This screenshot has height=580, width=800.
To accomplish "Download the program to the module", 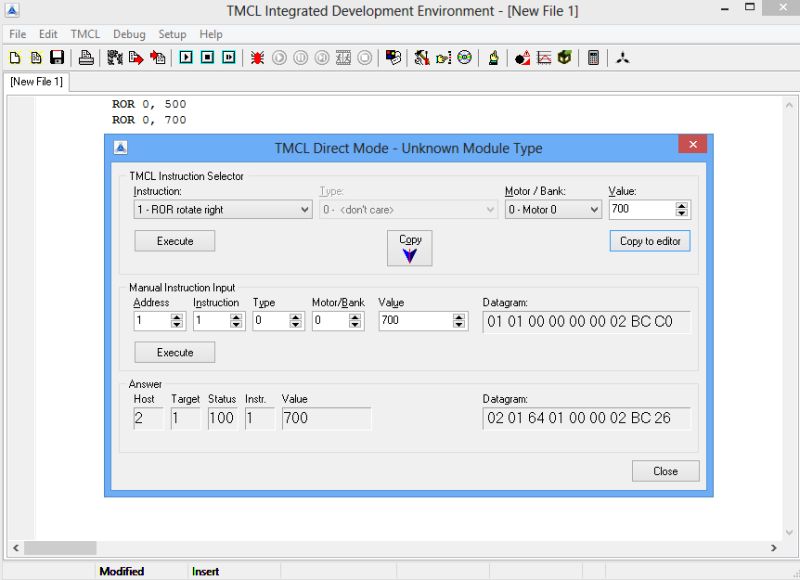I will click(137, 58).
